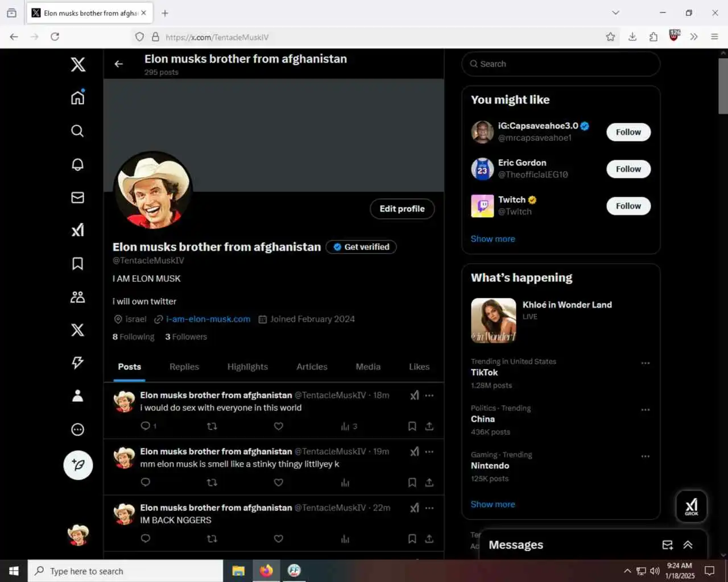
Task: Open the account switcher avatar in the sidebar
Action: 78,535
